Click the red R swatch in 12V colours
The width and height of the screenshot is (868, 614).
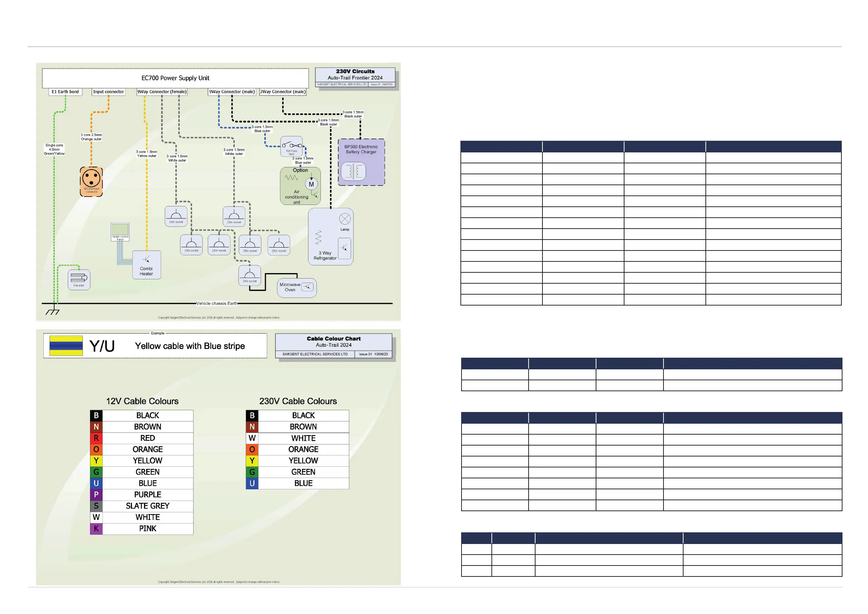(x=96, y=438)
